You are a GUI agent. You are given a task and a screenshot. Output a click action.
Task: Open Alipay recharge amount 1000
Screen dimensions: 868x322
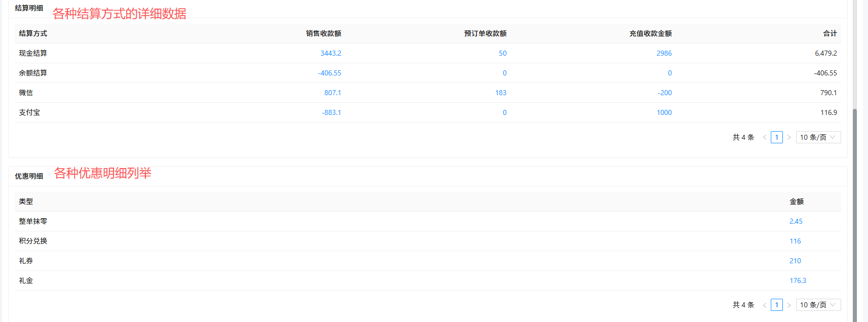(664, 112)
